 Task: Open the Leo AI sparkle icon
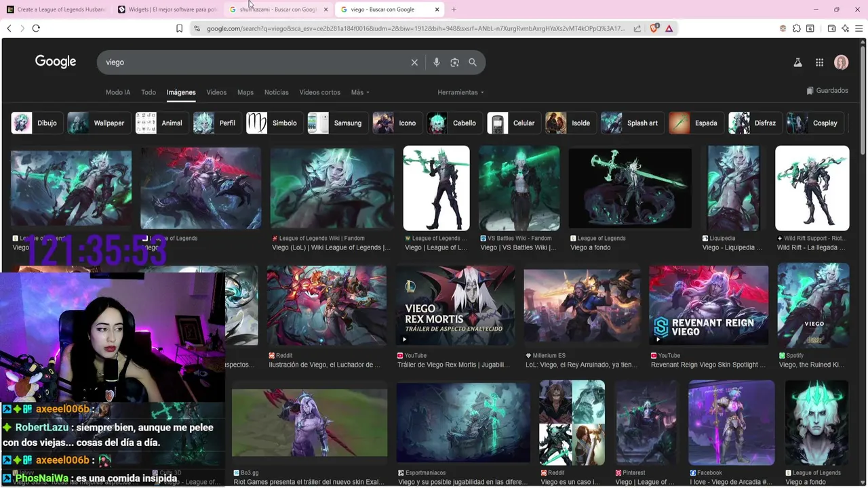pyautogui.click(x=845, y=28)
